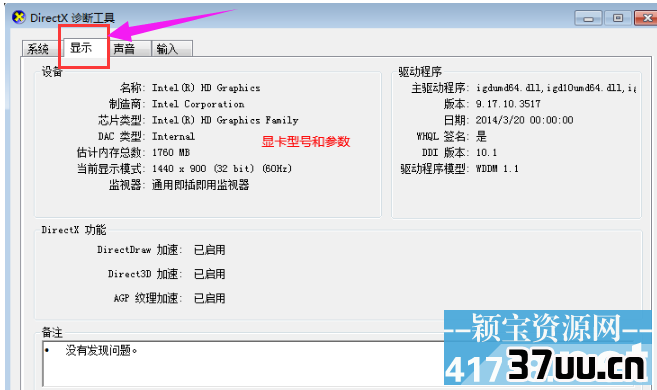Maximize the DirectX diagnostic window
This screenshot has width=657, height=390.
(618, 18)
